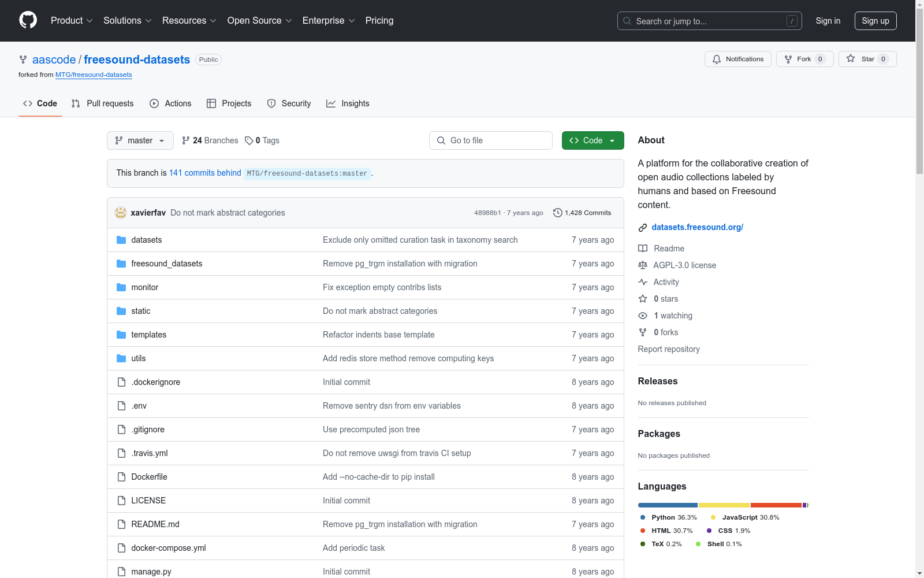924x578 pixels.
Task: Click the docker-compose.yml file icon
Action: [x=121, y=548]
